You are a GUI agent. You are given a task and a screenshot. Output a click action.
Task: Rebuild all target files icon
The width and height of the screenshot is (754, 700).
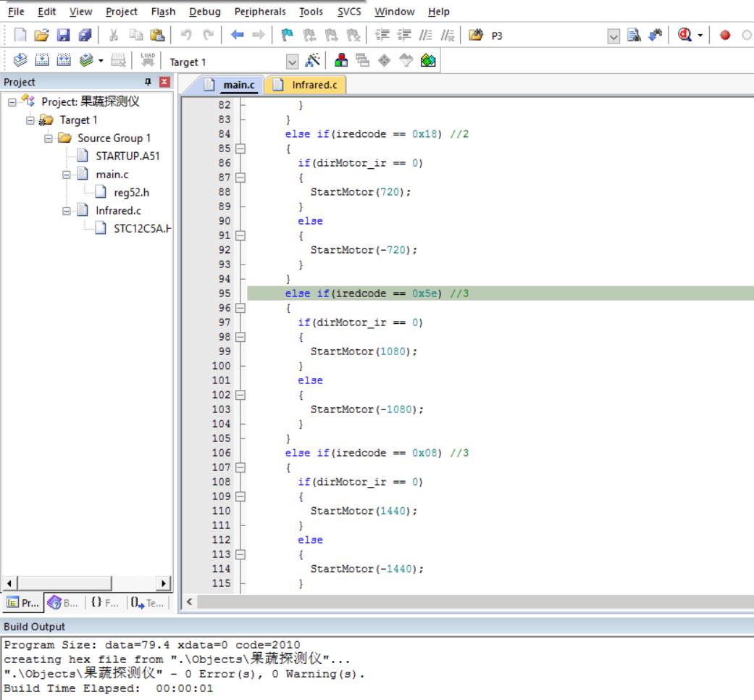(64, 60)
